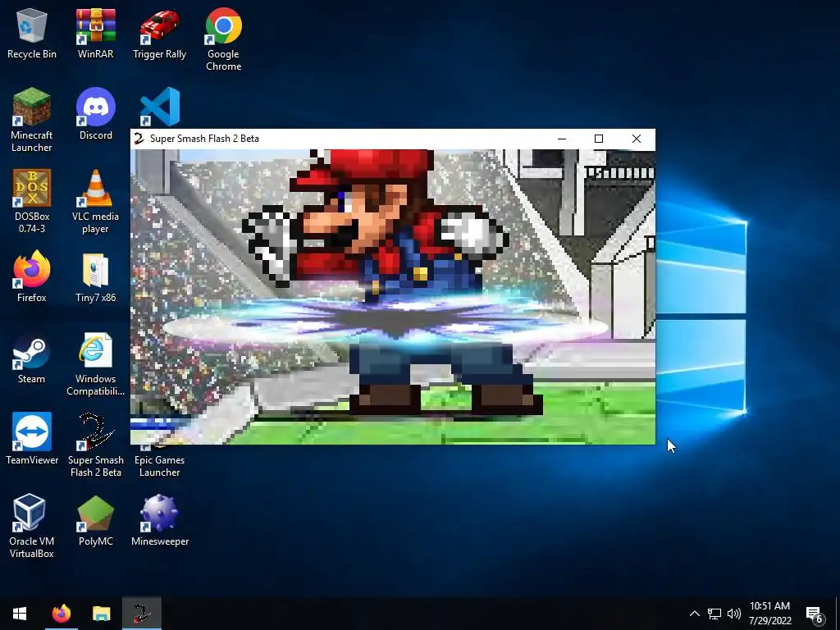
Task: Select the Visual Studio Code desktop icon
Action: pos(160,107)
